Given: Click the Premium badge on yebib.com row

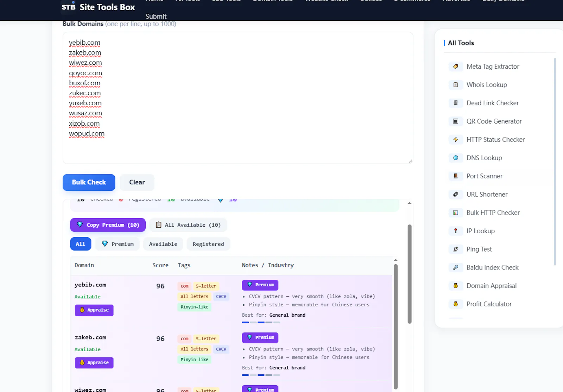Looking at the screenshot, I should coord(260,285).
